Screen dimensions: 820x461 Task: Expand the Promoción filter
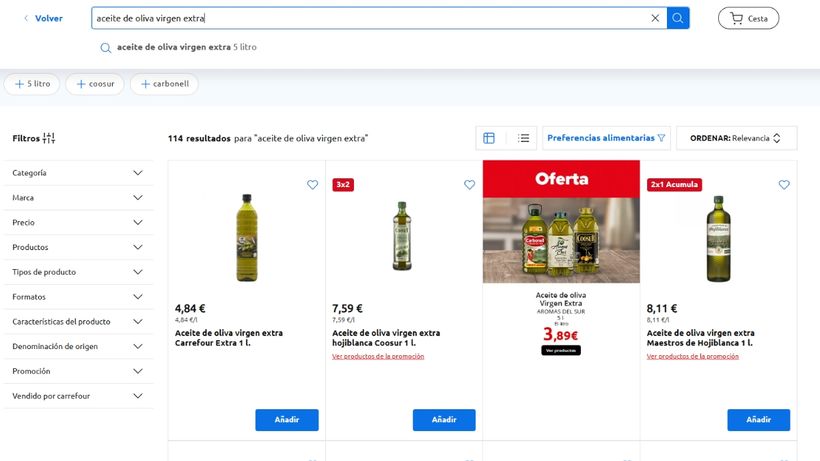click(x=78, y=371)
